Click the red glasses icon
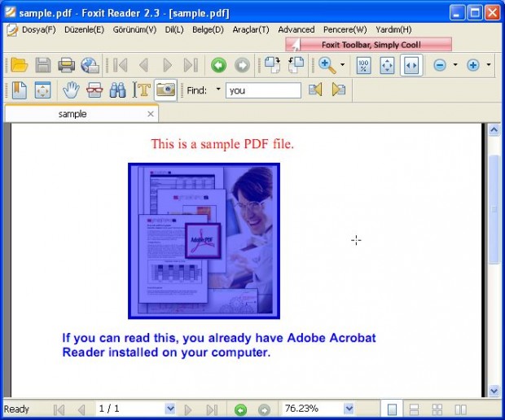 pos(94,90)
